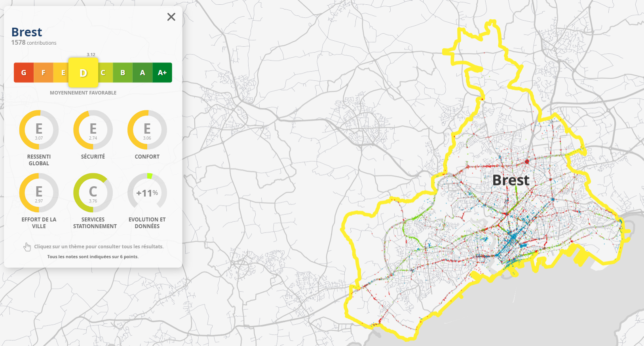Click the SERVICES STATIONNEMENT label
The height and width of the screenshot is (346, 644).
95,223
